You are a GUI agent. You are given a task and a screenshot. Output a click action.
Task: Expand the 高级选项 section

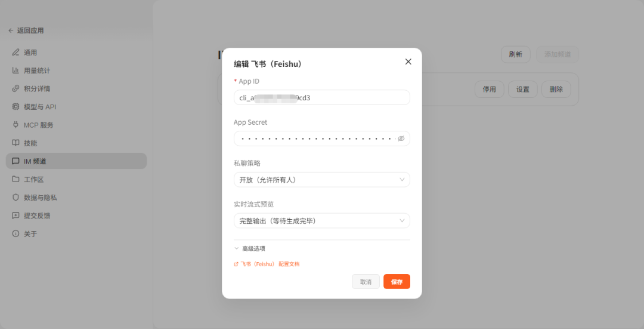[x=250, y=248]
